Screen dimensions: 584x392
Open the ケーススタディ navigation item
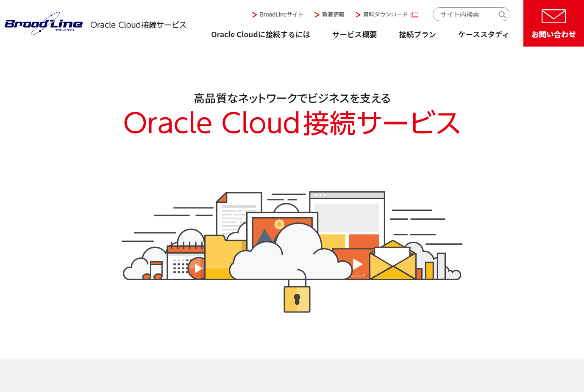pos(483,34)
